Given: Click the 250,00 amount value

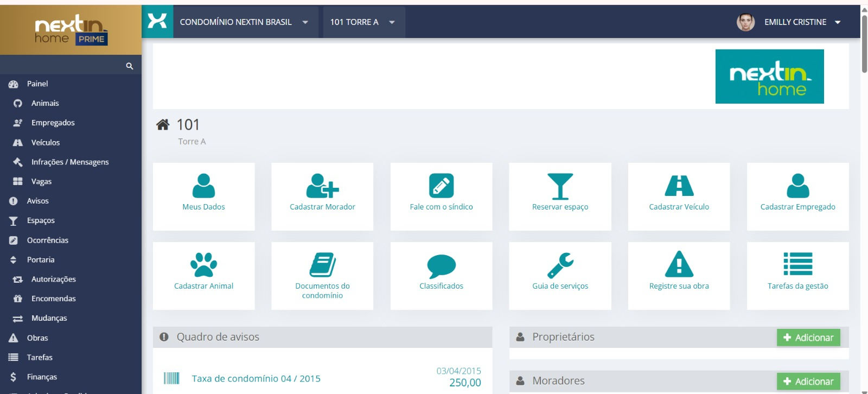Looking at the screenshot, I should point(465,383).
